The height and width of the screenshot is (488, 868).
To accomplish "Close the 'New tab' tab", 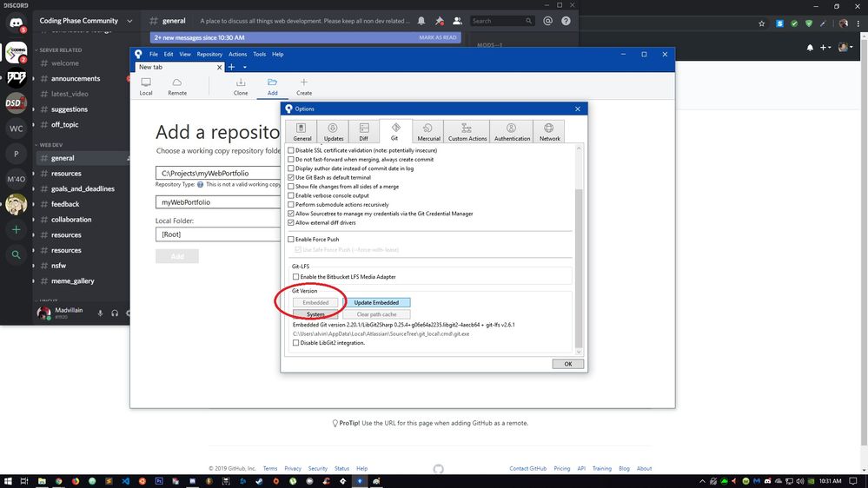I will [x=219, y=67].
